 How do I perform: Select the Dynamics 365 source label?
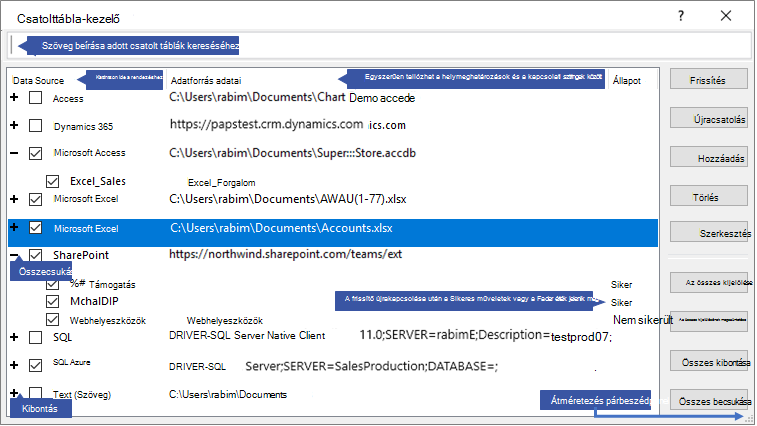[84, 127]
